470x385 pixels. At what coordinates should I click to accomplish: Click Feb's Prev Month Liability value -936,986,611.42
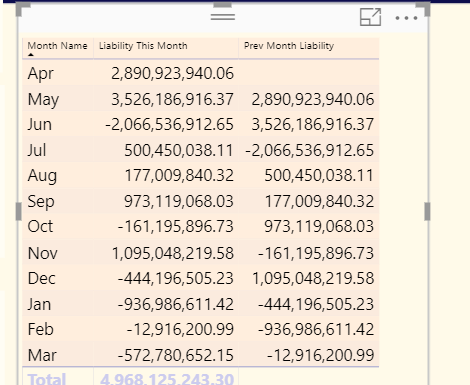[316, 330]
